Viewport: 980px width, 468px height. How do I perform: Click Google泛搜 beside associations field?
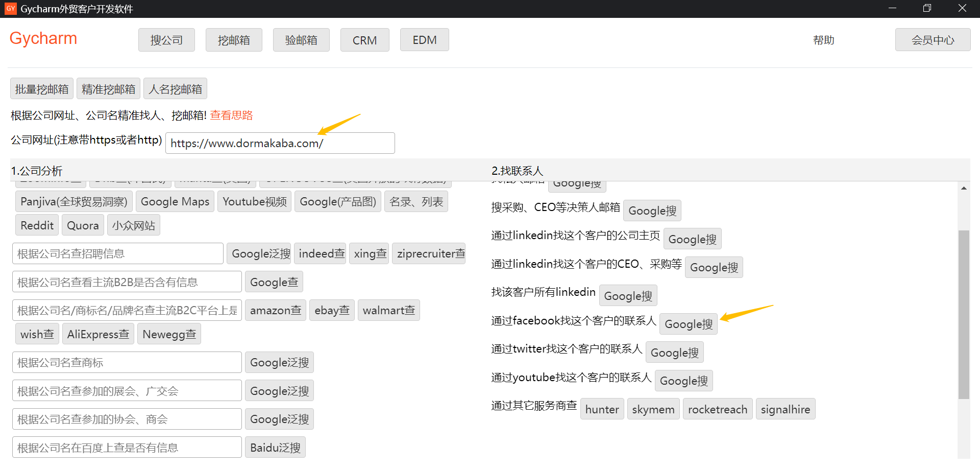(x=279, y=419)
